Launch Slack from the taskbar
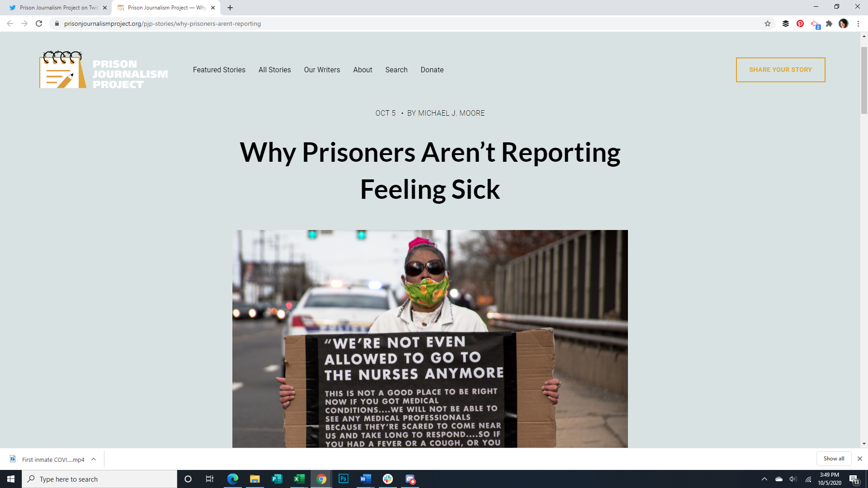 [x=388, y=479]
